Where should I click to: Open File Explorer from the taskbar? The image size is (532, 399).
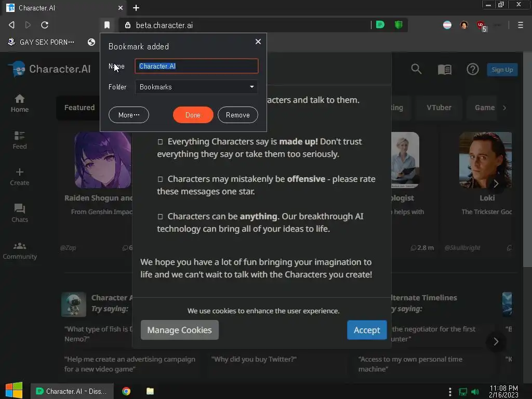pyautogui.click(x=150, y=391)
